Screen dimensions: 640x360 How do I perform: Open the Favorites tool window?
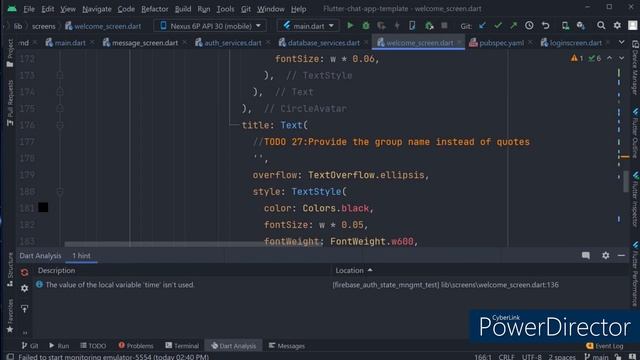coord(10,316)
